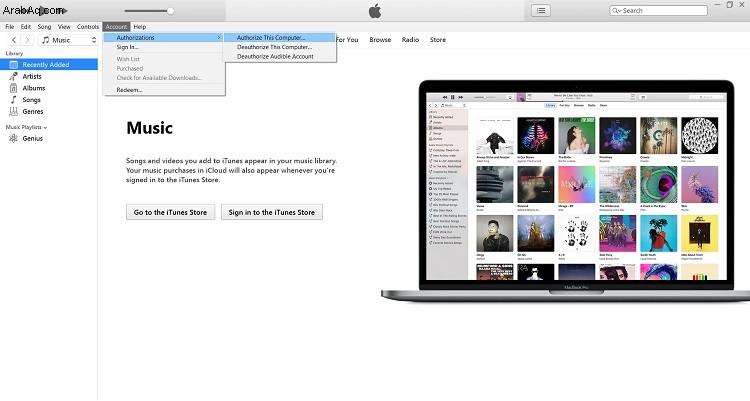
Task: Open the list view button
Action: pyautogui.click(x=541, y=11)
